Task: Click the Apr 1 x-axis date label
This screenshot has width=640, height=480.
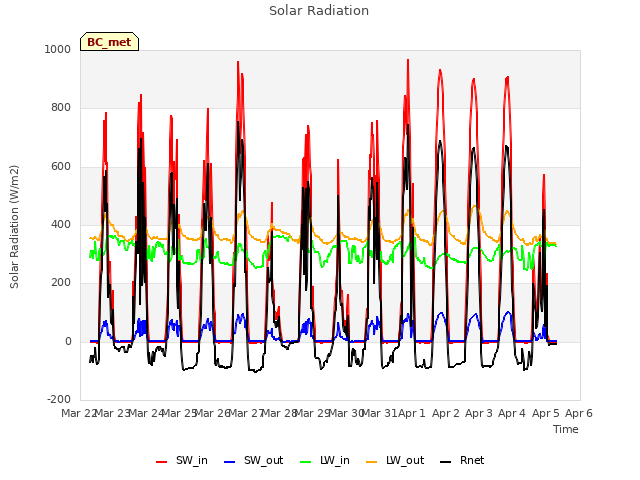Action: click(411, 413)
